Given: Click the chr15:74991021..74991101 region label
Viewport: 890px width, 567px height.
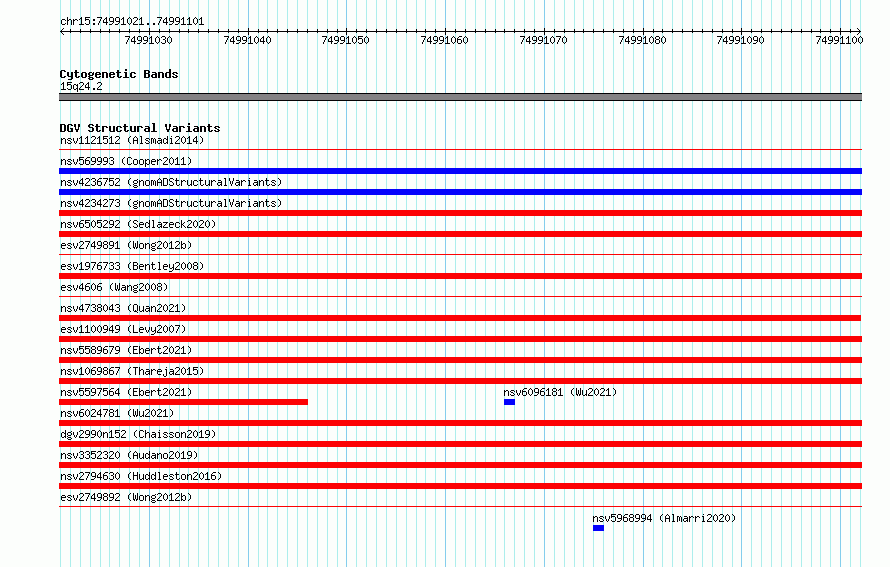Looking at the screenshot, I should click(132, 22).
